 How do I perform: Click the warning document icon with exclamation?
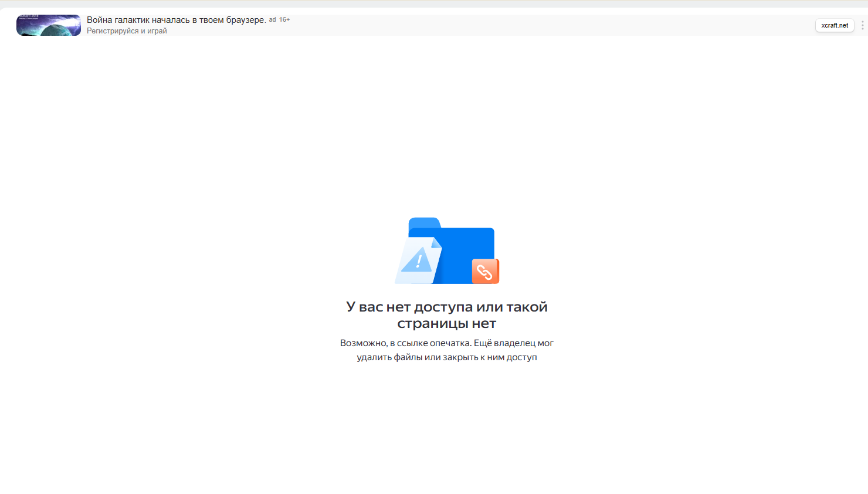tap(418, 260)
